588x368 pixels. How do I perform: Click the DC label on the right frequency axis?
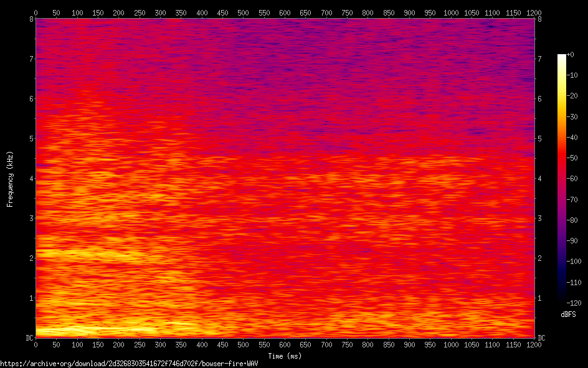pos(541,338)
